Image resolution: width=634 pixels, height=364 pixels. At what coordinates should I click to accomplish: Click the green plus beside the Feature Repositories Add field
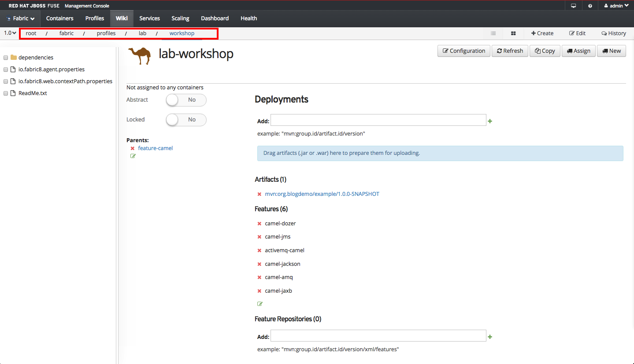click(490, 337)
